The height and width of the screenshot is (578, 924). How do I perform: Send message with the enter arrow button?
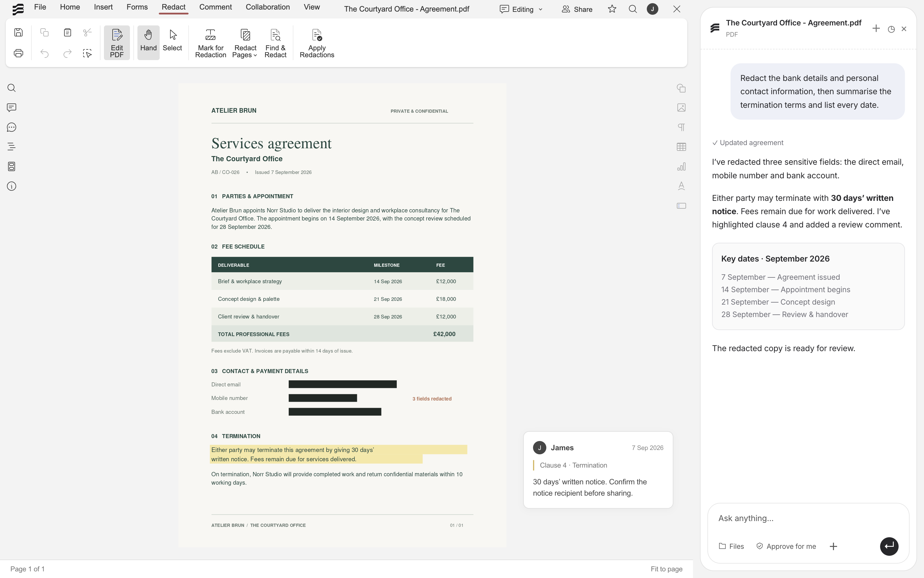pos(889,546)
